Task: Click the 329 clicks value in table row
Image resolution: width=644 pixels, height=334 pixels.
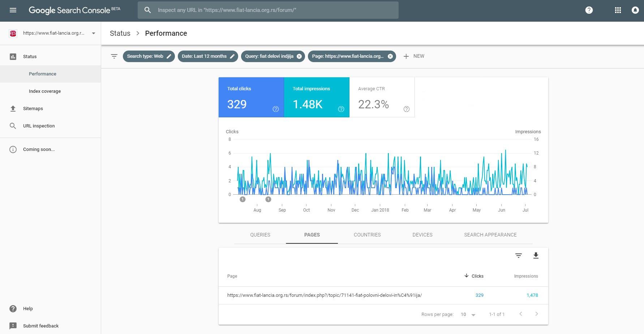Action: coord(480,295)
